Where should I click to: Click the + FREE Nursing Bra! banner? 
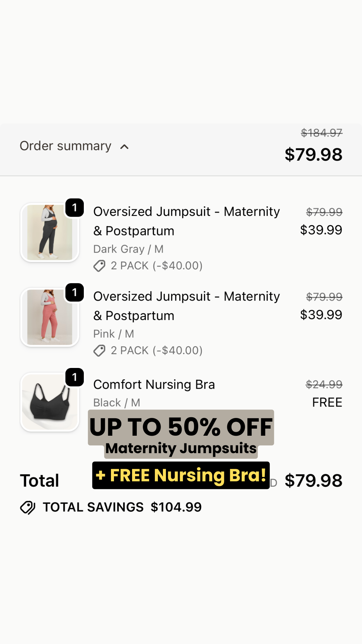tap(181, 475)
